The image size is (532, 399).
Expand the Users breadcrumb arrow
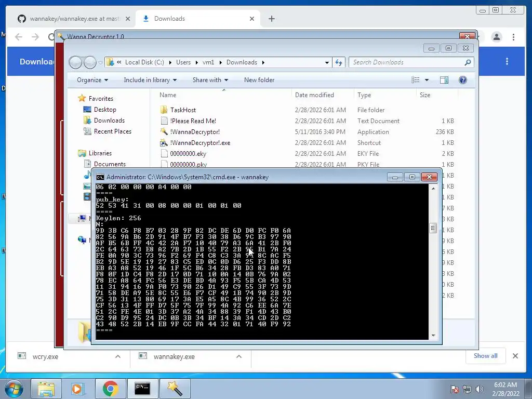coord(197,62)
